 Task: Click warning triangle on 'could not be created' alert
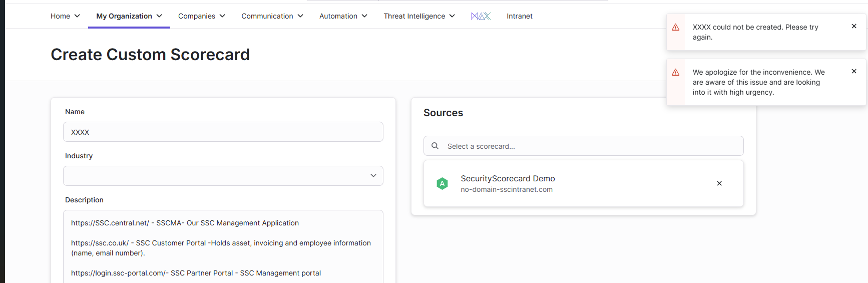[675, 27]
